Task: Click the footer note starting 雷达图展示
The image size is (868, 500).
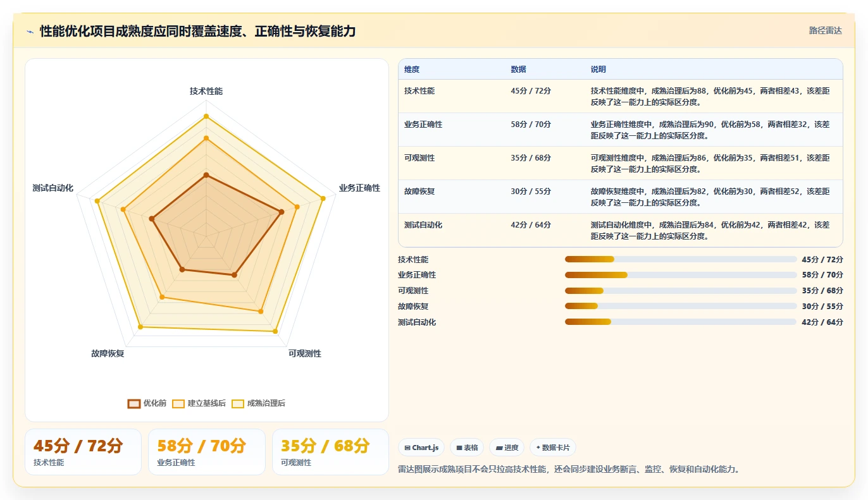Action: coord(569,469)
